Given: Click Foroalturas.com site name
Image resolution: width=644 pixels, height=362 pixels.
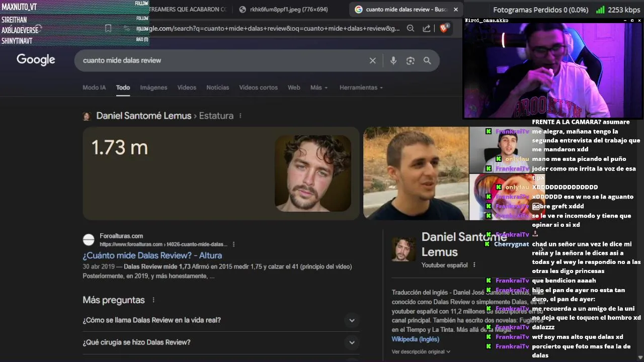Looking at the screenshot, I should coord(121,236).
